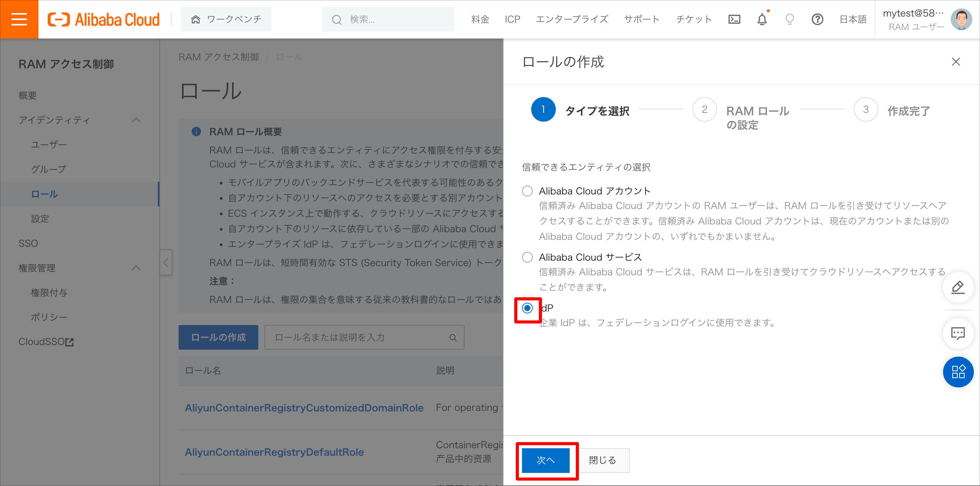Click the 説明 column header
This screenshot has height=486, width=980.
(x=445, y=370)
